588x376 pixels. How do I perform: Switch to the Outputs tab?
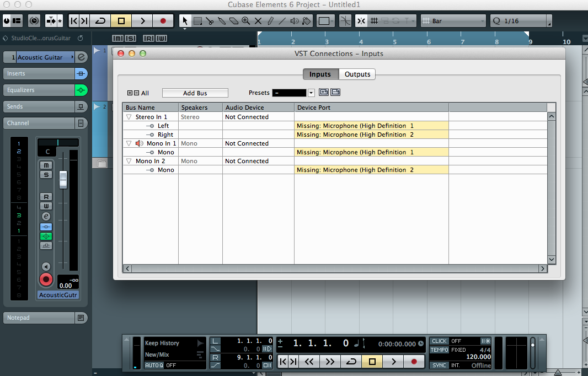(357, 74)
